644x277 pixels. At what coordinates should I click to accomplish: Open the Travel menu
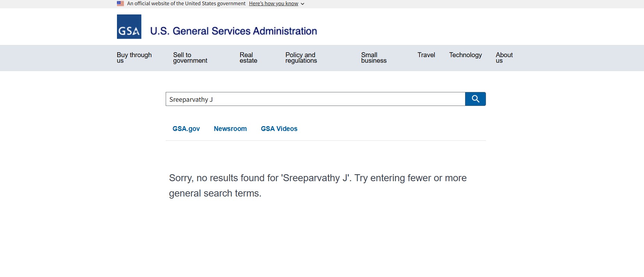pyautogui.click(x=426, y=55)
